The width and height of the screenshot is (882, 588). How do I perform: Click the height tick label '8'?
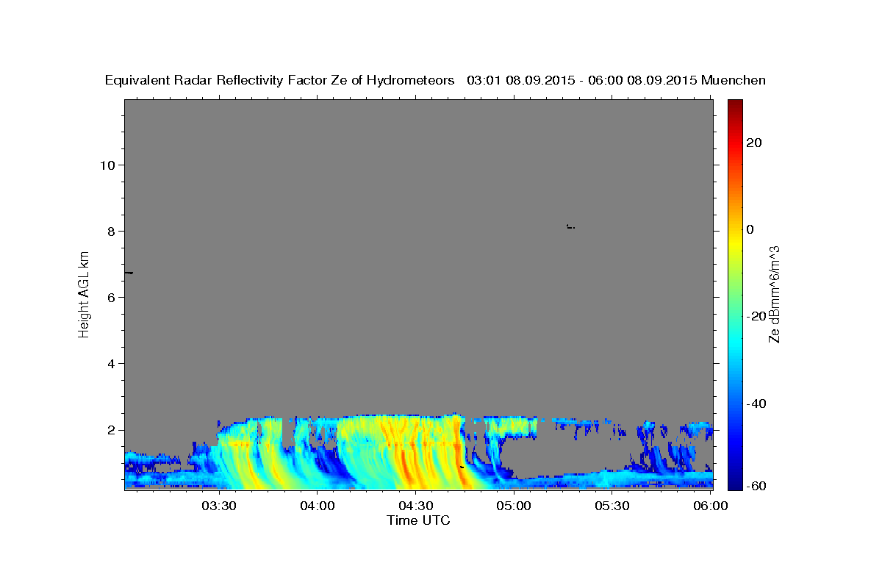click(x=110, y=232)
